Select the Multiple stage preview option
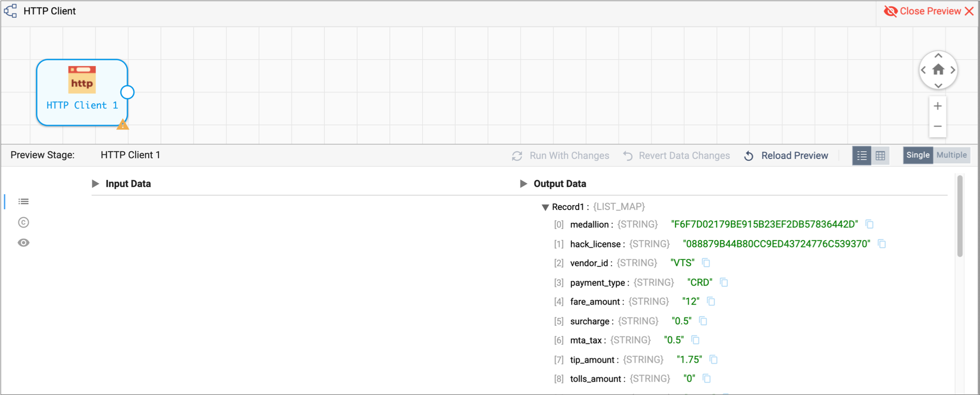Image resolution: width=980 pixels, height=395 pixels. pyautogui.click(x=951, y=155)
